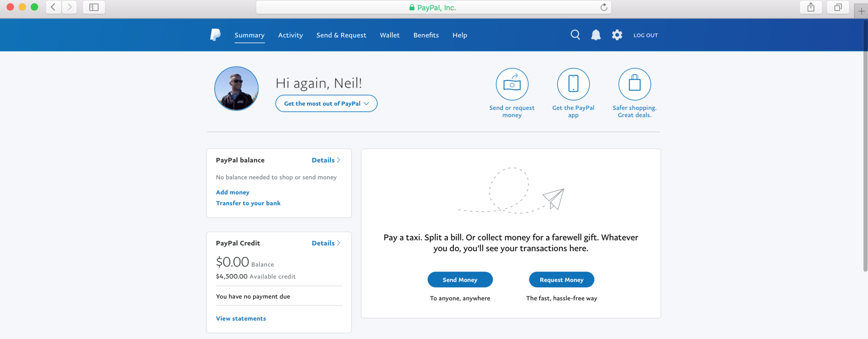Click the Safer shopping bag icon
Viewport: 868px width, 339px height.
point(634,84)
